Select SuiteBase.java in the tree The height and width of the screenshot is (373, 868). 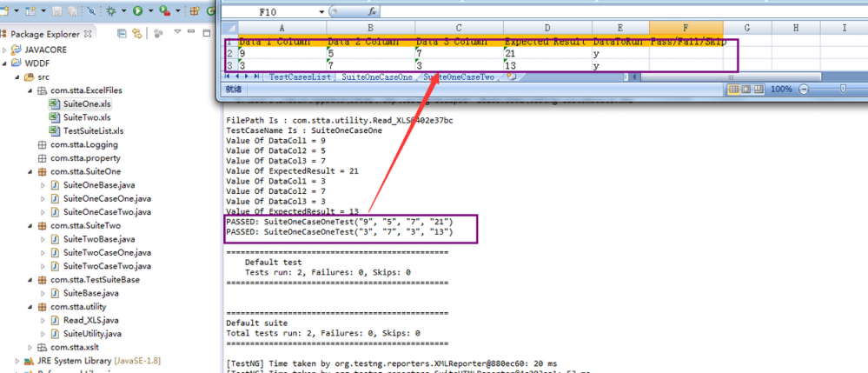[x=91, y=293]
